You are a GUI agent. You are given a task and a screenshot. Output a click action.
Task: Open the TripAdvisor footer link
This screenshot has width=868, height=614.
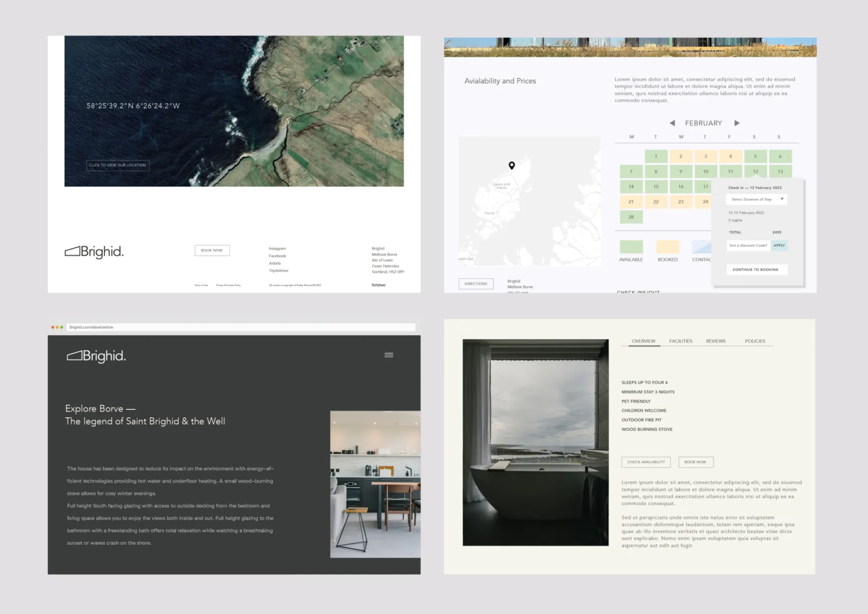coord(279,271)
